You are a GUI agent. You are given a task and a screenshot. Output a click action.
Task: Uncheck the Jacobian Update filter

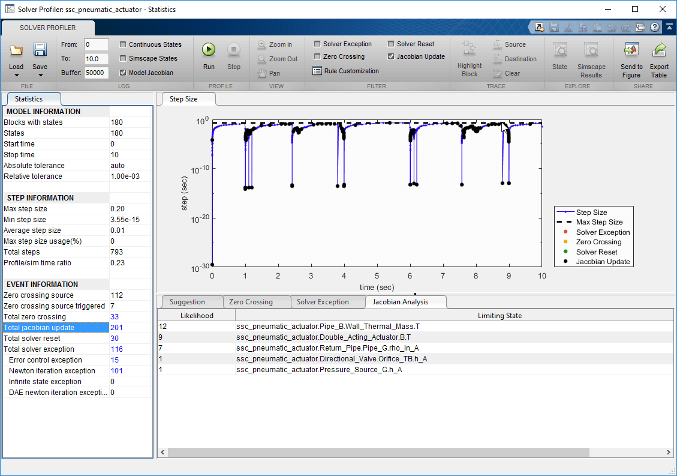point(392,57)
